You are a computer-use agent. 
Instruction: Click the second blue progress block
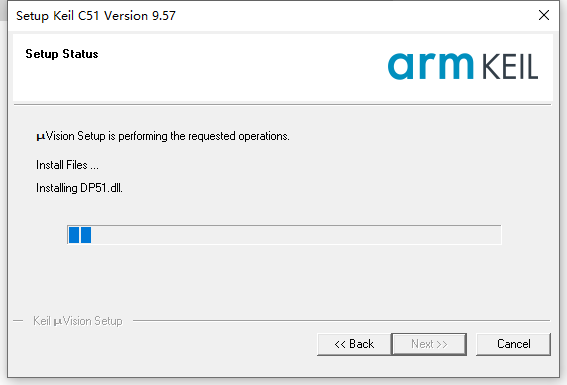point(86,235)
